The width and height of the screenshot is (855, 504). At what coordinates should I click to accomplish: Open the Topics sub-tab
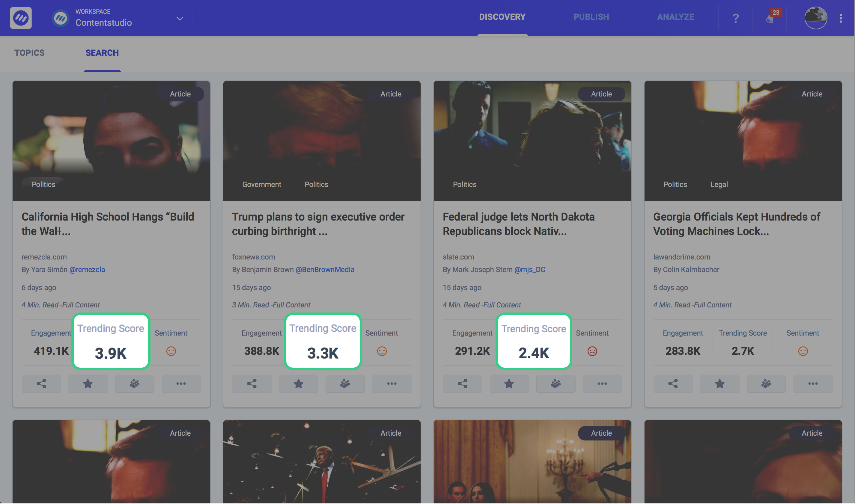tap(29, 53)
